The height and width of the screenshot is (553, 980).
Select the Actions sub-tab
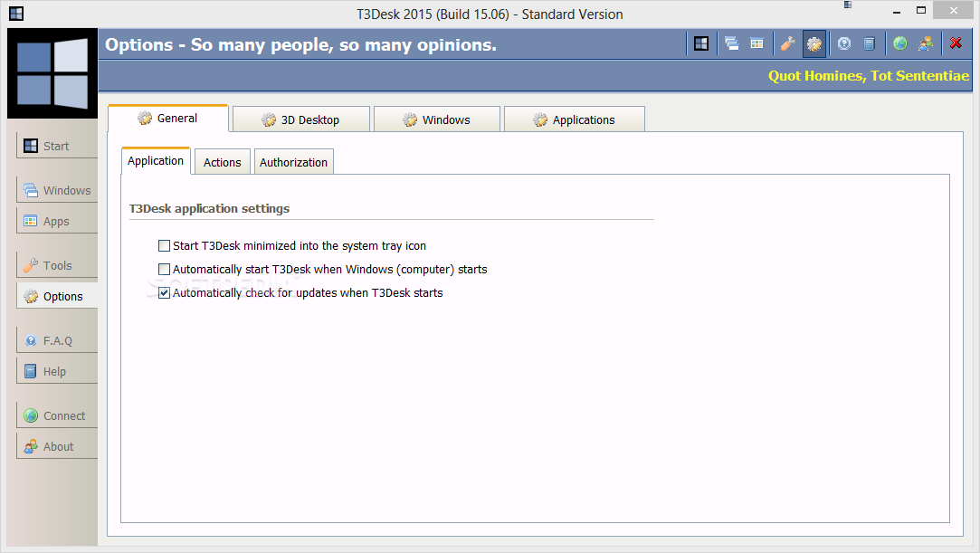223,162
